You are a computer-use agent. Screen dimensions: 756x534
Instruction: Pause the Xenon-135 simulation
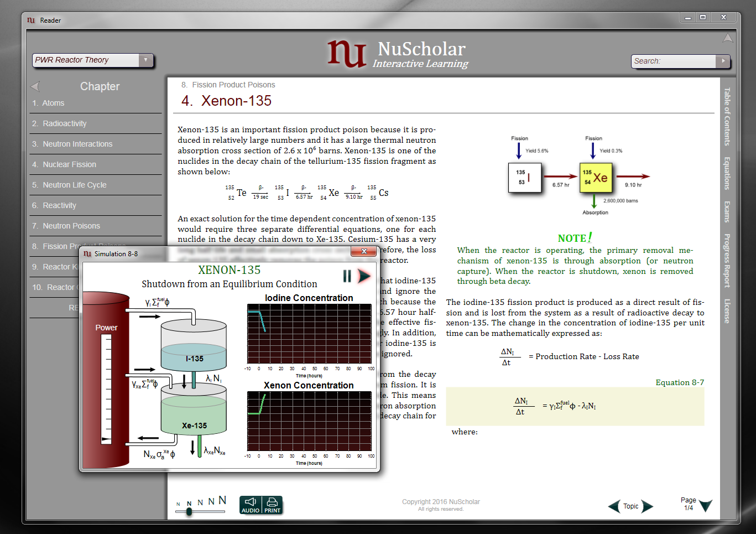click(x=347, y=276)
